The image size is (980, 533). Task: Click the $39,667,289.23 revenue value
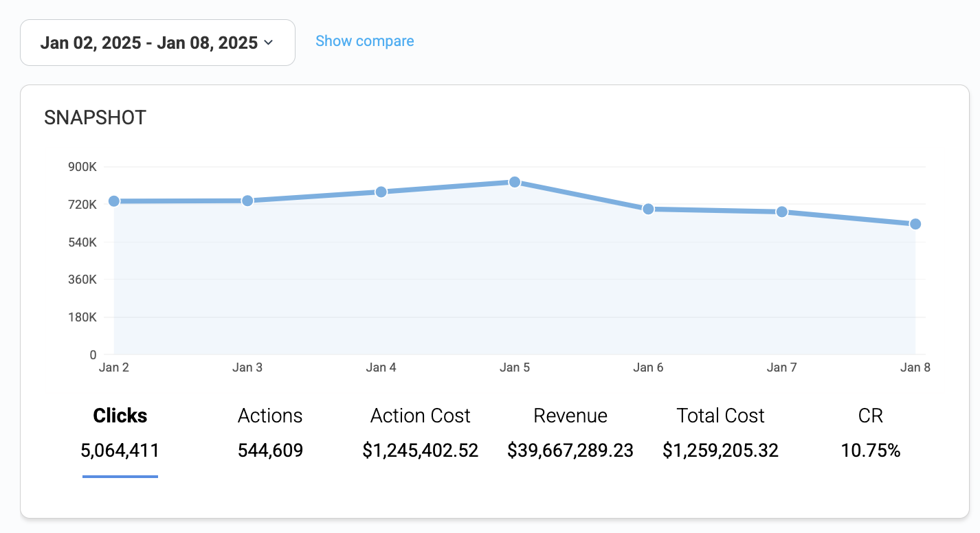570,451
